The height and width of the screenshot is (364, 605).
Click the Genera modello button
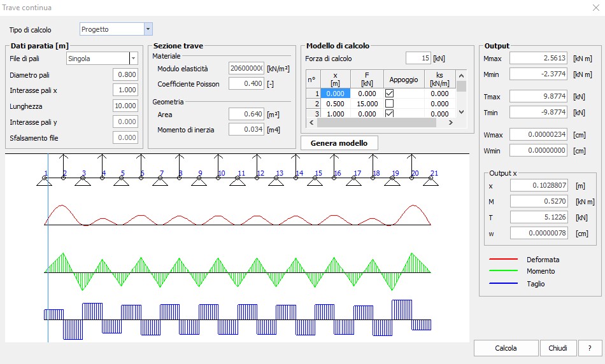(339, 143)
